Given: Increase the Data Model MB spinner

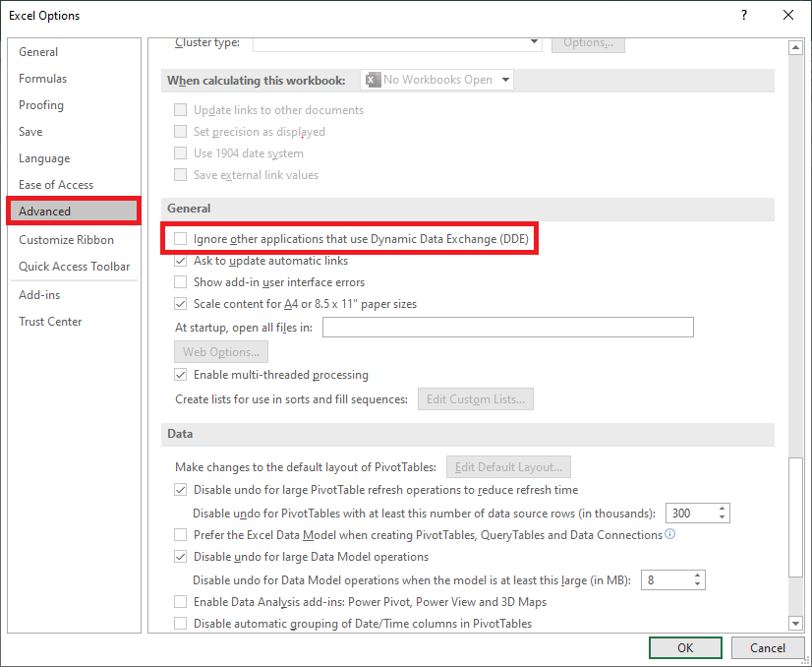Looking at the screenshot, I should tap(698, 576).
